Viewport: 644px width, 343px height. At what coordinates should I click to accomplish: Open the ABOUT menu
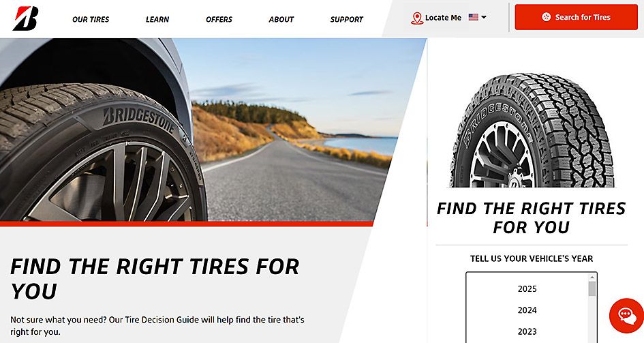coord(281,19)
